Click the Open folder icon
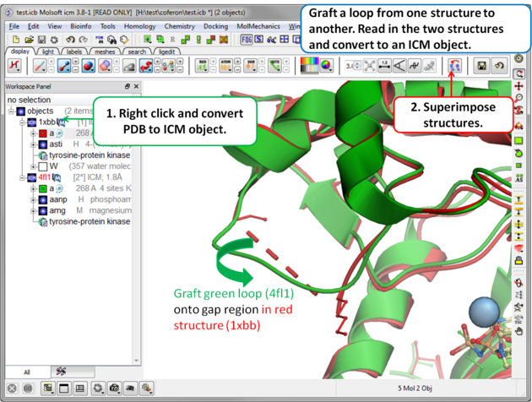532x402 pixels. (29, 40)
